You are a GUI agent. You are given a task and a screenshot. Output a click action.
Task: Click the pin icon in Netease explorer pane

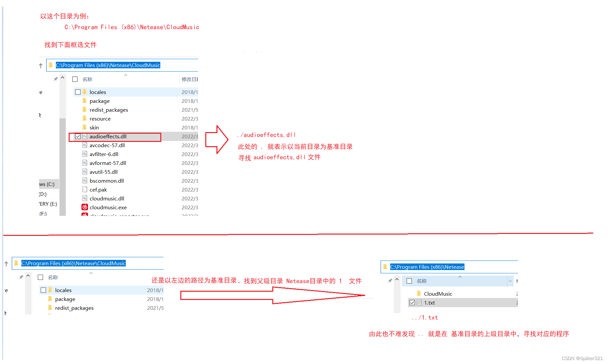pos(390,281)
